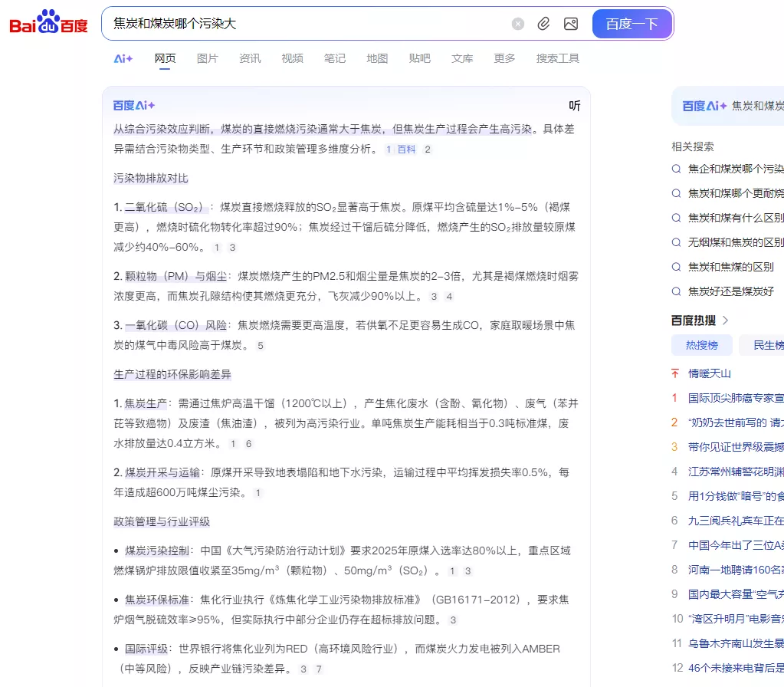Clear the search box with the X icon
The image size is (784, 687).
click(x=518, y=24)
